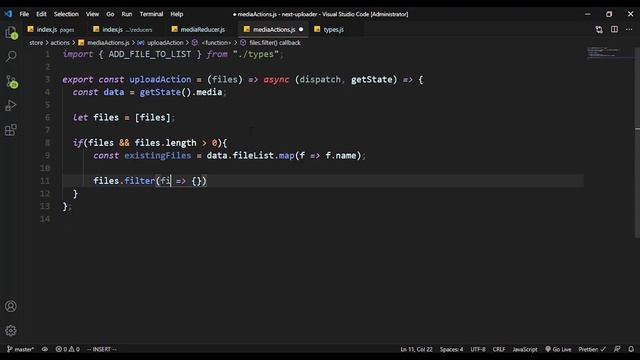Click the Go Live button
Screen dimensions: 640x360
coord(558,349)
